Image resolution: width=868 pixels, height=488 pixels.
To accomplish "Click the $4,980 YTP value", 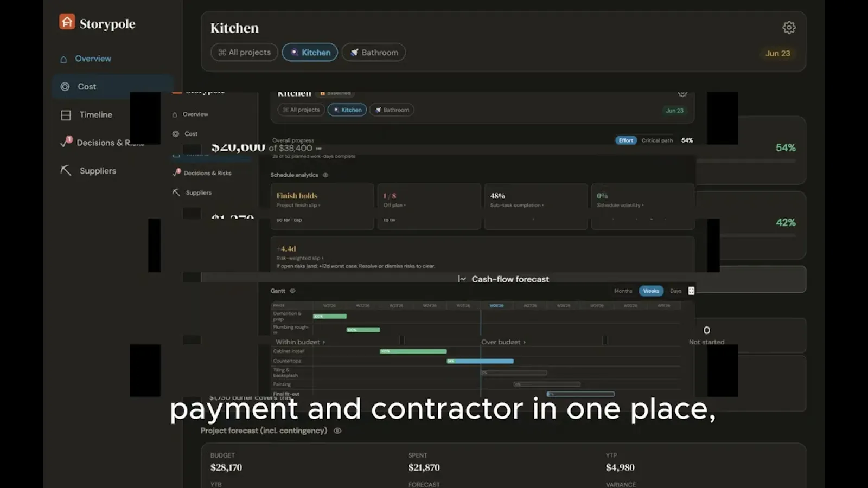I will [620, 468].
